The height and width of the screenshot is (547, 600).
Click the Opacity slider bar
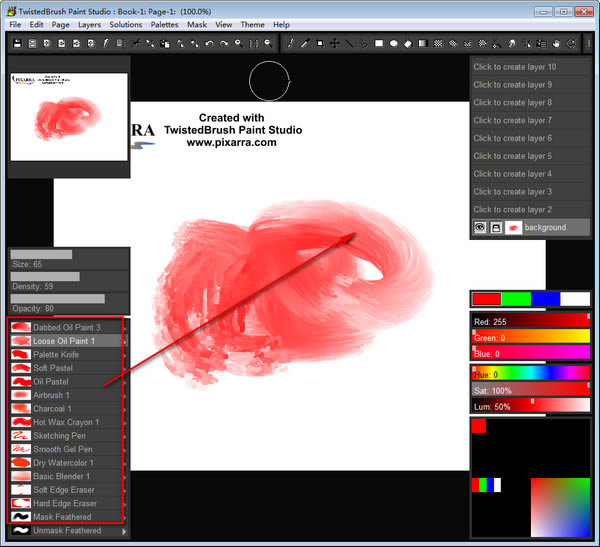(x=58, y=298)
